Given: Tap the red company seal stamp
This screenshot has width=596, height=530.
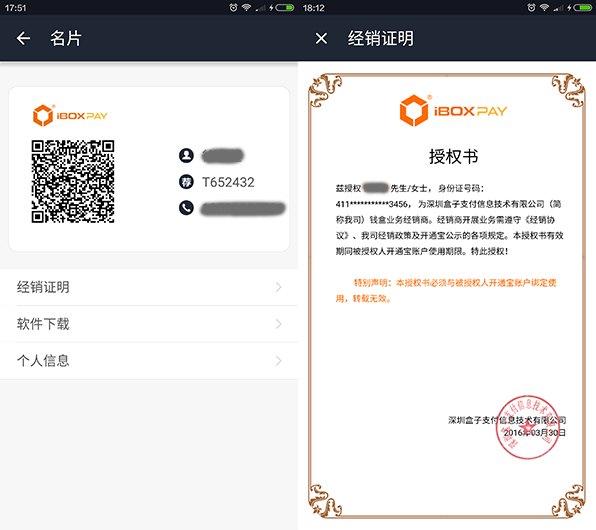Looking at the screenshot, I should click(x=528, y=427).
